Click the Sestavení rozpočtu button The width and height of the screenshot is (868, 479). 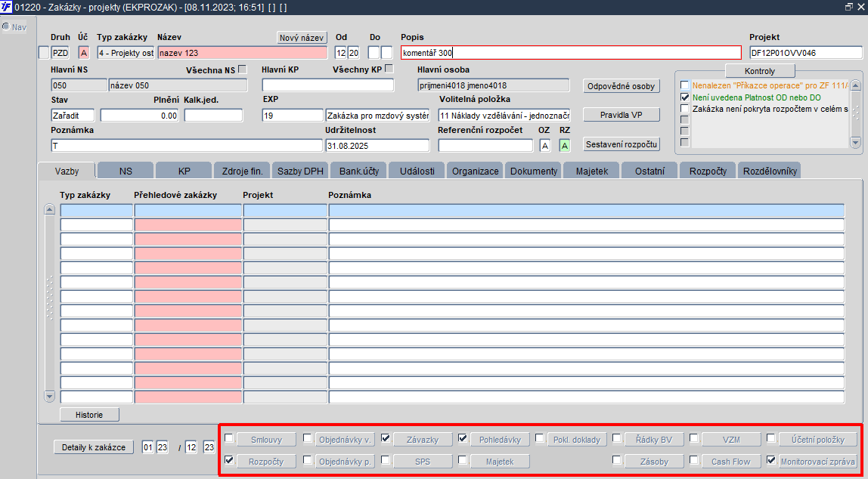point(621,144)
